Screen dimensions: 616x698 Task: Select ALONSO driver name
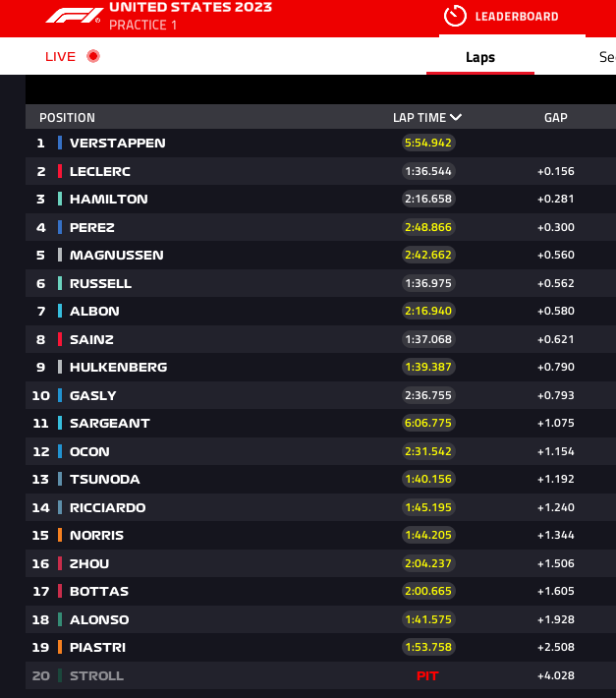click(99, 619)
